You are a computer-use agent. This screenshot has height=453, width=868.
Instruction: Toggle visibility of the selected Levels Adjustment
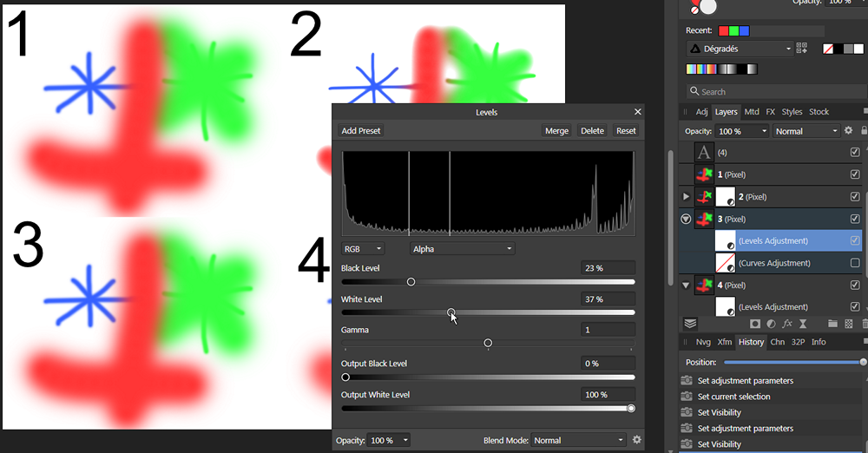point(855,240)
